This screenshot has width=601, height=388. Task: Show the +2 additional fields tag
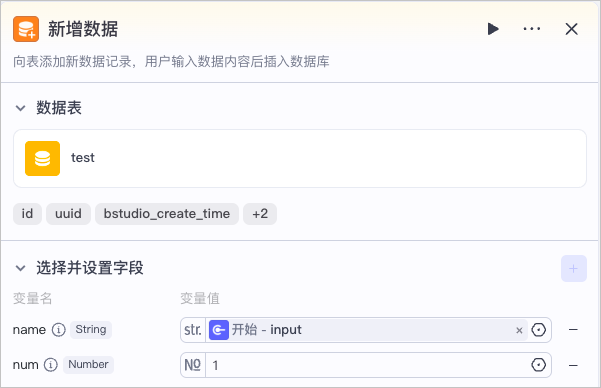tap(260, 214)
